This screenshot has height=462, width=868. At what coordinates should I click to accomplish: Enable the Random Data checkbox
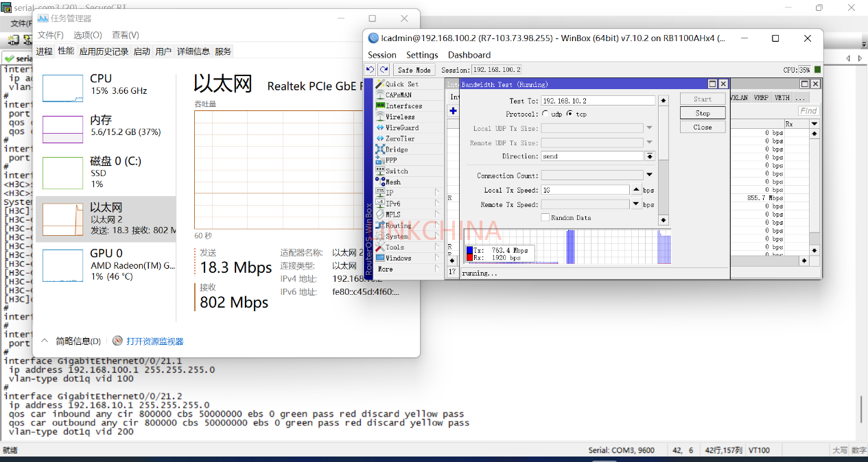[x=546, y=217]
